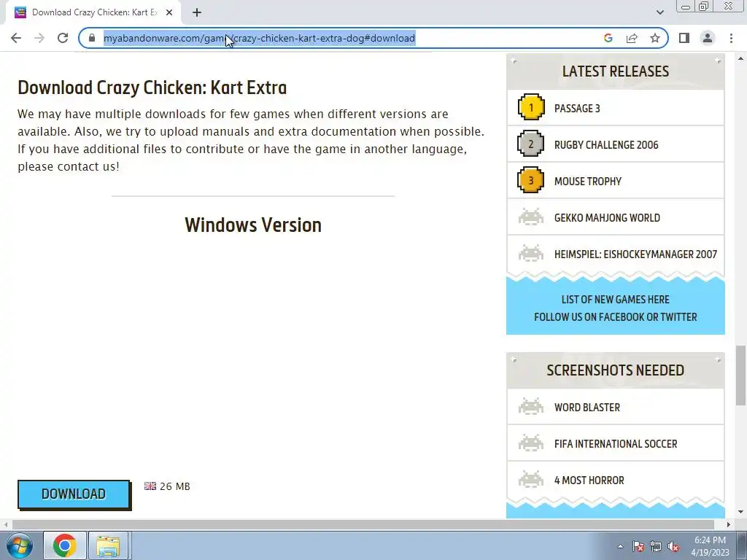Open the browser side panel
The height and width of the screenshot is (560, 747).
pyautogui.click(x=684, y=38)
